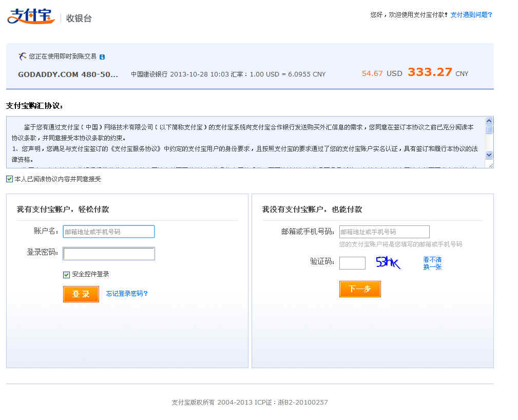Click the captcha image 53hk

pyautogui.click(x=388, y=263)
